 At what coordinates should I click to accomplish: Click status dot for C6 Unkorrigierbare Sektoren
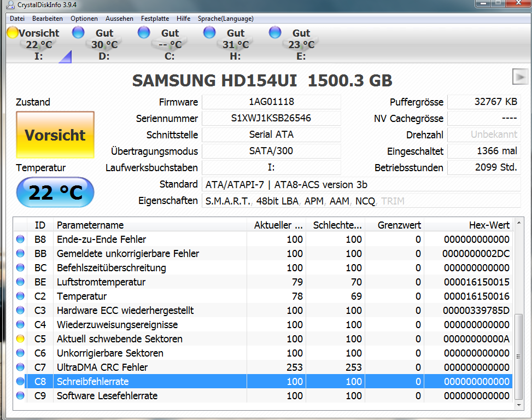click(x=20, y=353)
